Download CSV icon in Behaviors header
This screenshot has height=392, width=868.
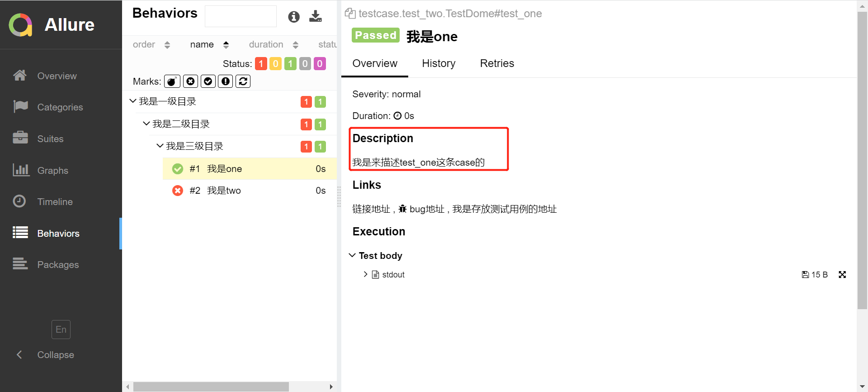tap(316, 16)
